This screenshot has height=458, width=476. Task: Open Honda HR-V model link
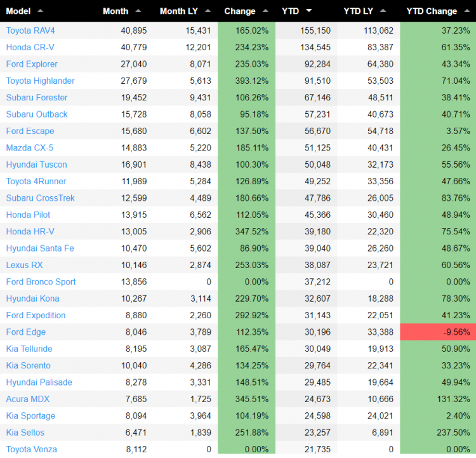click(x=30, y=232)
